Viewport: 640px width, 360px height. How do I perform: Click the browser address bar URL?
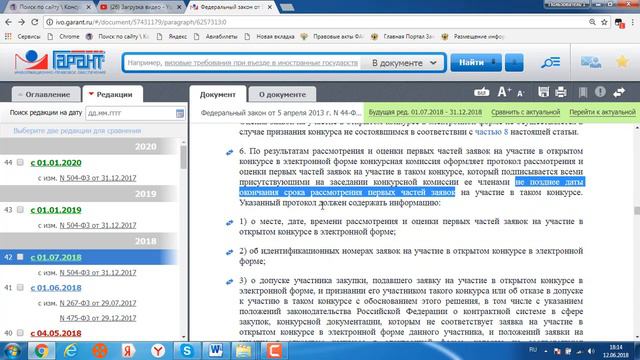[x=141, y=22]
